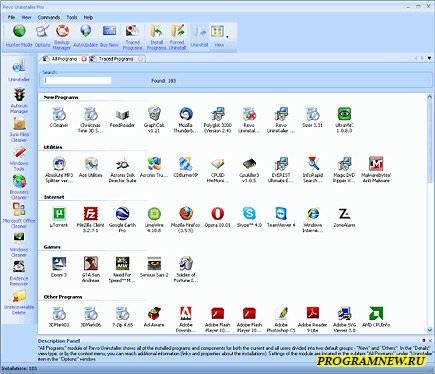The image size is (435, 374).
Task: Select the Mozilla Firefox program icon
Action: tap(186, 220)
